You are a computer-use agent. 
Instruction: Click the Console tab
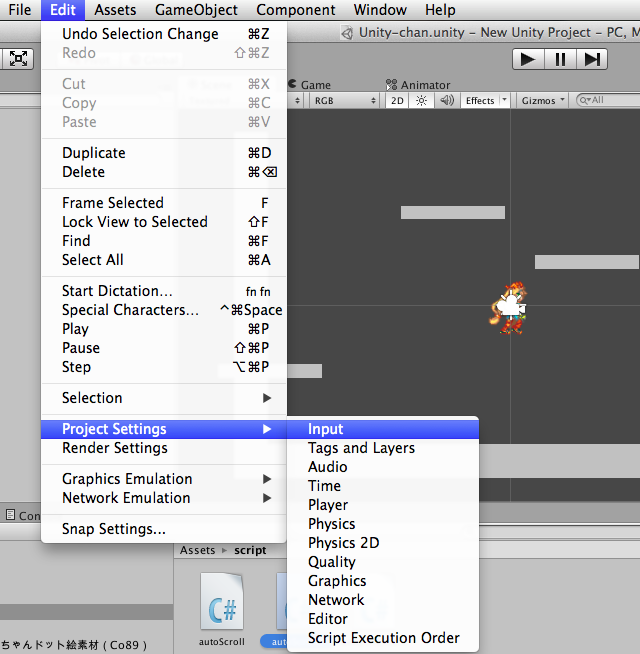pos(23,516)
